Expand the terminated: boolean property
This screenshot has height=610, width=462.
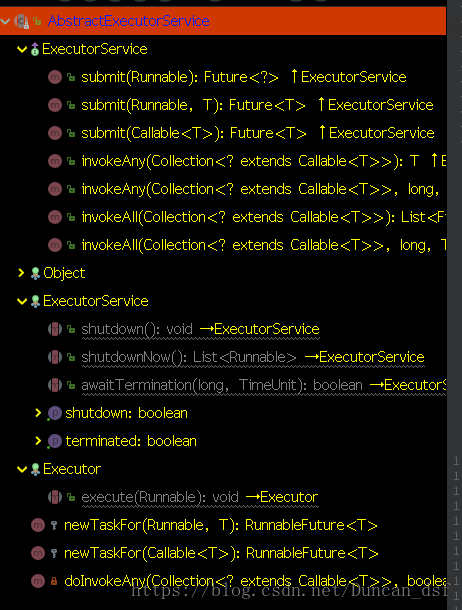(38, 441)
